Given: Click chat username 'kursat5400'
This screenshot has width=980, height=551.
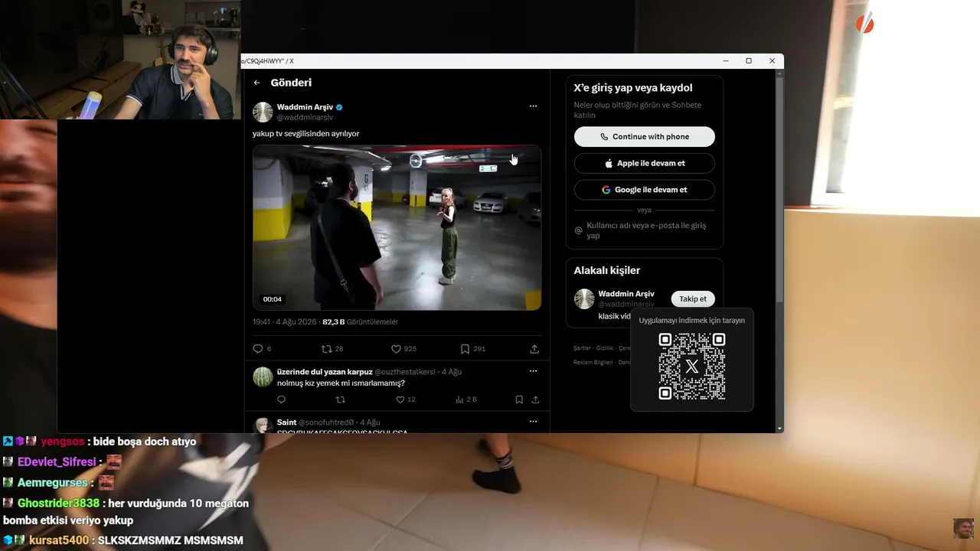Looking at the screenshot, I should (60, 540).
